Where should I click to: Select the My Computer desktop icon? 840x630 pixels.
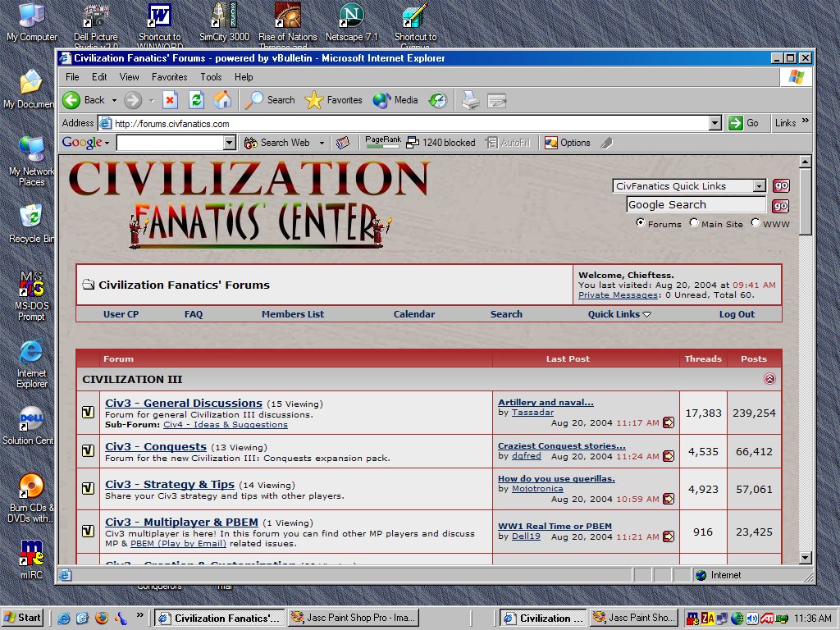[x=32, y=22]
